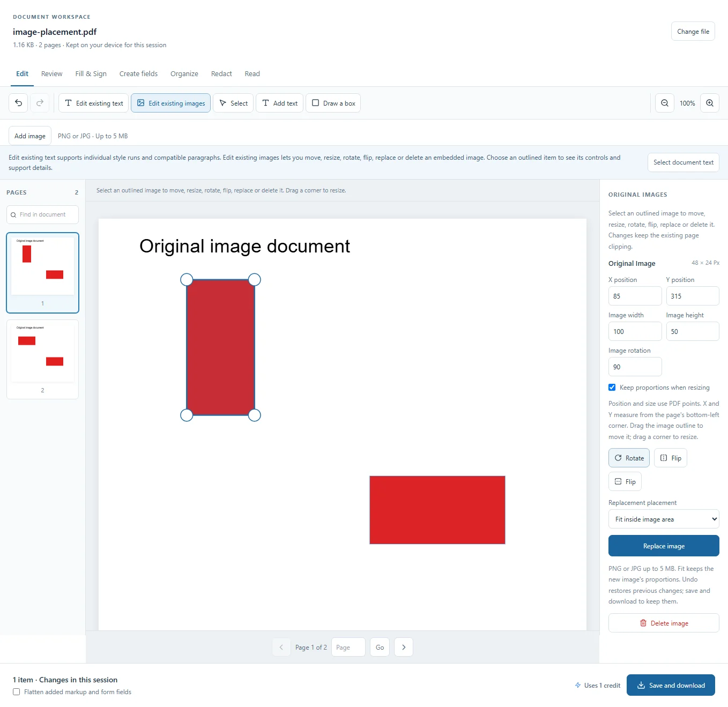Focus the X position field
Screen dimensions: 728x707
[635, 296]
